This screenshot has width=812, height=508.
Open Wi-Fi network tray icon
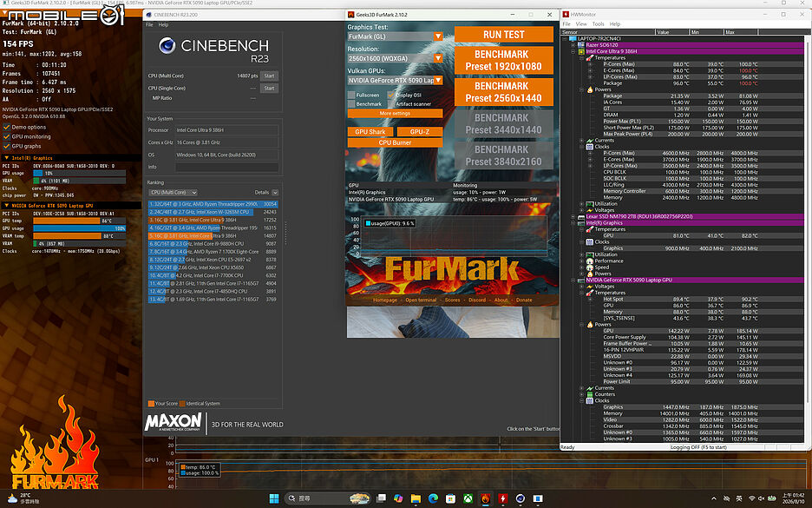(751, 498)
